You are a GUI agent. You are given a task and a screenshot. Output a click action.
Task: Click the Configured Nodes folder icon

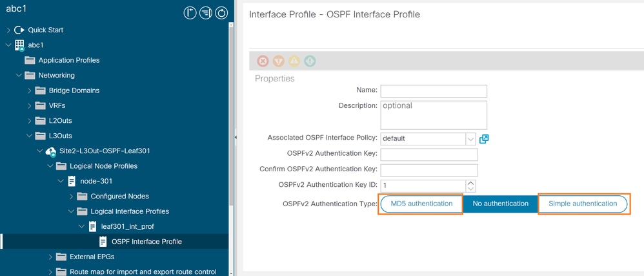[82, 196]
